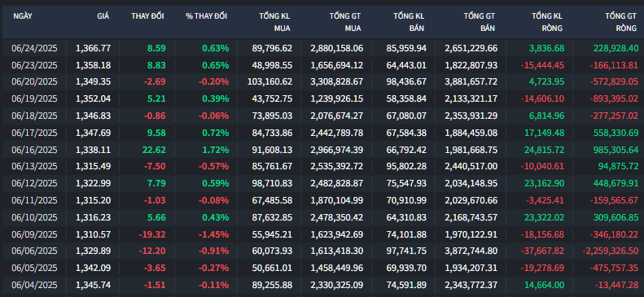Click the buy value 3,308,828.67
The width and height of the screenshot is (644, 297).
(x=337, y=81)
